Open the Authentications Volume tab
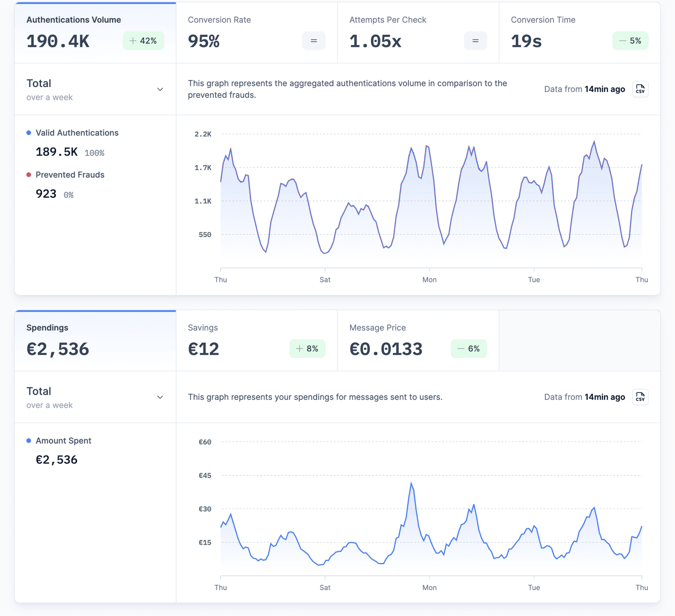This screenshot has height=616, width=675. [95, 33]
